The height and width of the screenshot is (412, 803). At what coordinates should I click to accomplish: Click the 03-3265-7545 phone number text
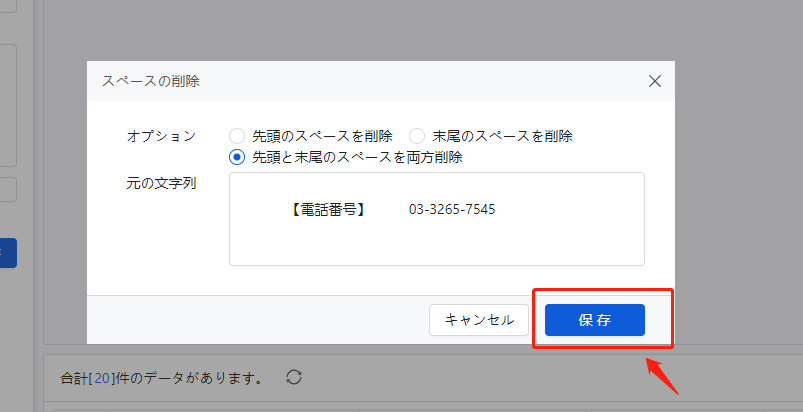tap(452, 209)
